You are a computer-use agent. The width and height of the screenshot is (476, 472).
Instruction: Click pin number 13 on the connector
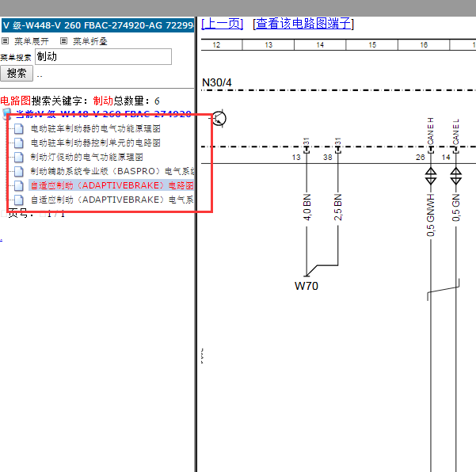(296, 158)
